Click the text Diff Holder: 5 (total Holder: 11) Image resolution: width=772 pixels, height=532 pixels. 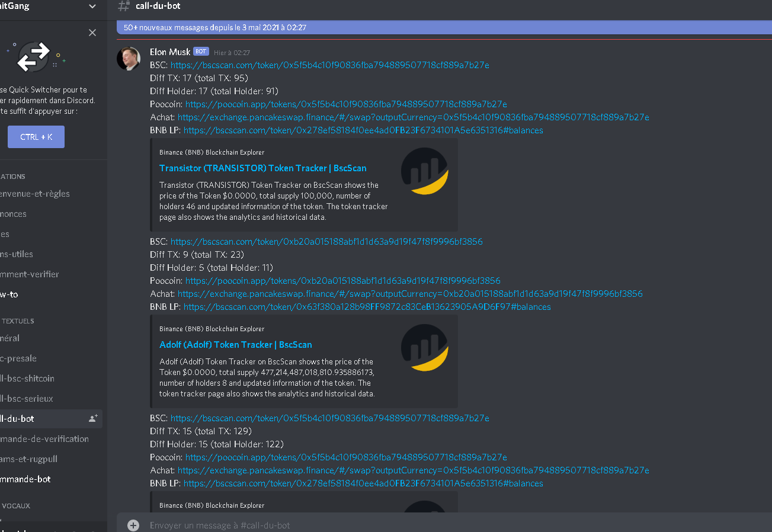pyautogui.click(x=212, y=268)
